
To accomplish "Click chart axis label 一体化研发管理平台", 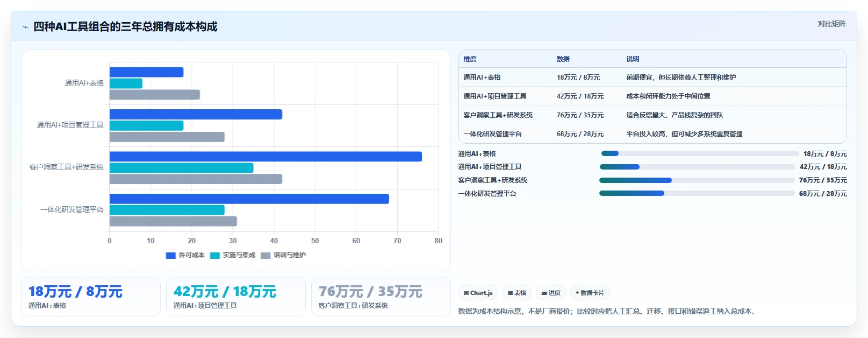I will (x=72, y=209).
